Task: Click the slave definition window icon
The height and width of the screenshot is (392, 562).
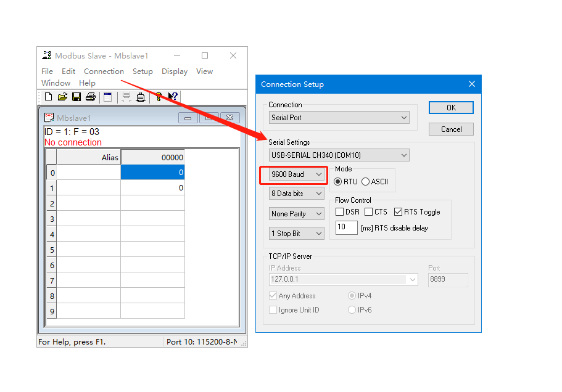Action: [x=107, y=97]
